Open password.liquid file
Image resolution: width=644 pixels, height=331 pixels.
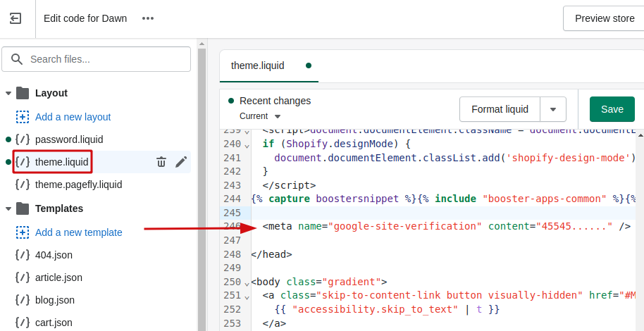[x=69, y=139]
